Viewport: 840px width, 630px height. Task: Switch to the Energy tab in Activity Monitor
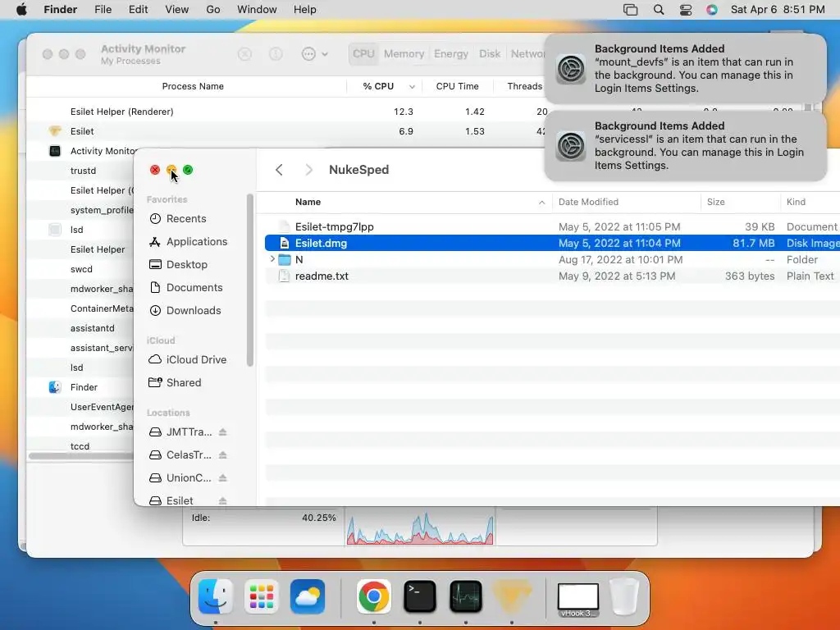click(451, 54)
